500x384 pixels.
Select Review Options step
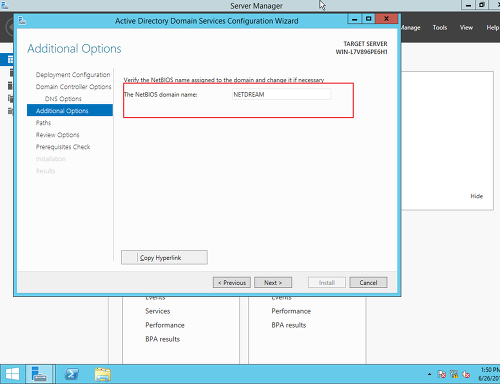coord(57,135)
